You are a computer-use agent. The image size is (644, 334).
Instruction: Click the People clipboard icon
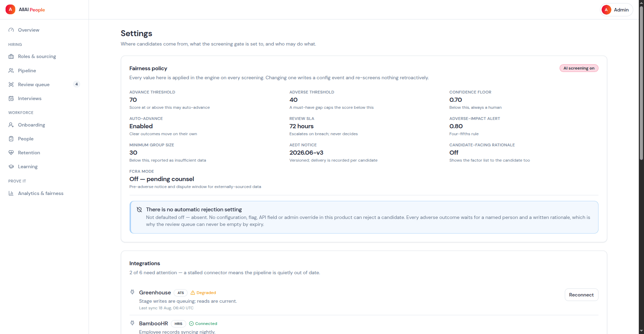click(x=11, y=139)
